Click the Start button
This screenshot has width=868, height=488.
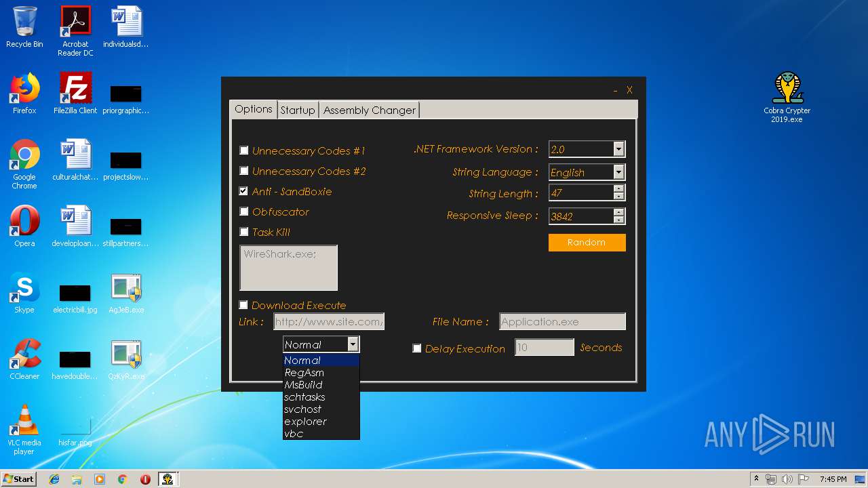pos(19,479)
